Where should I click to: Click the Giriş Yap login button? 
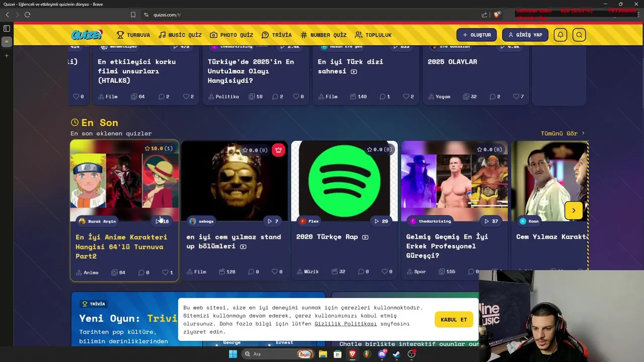(x=525, y=35)
